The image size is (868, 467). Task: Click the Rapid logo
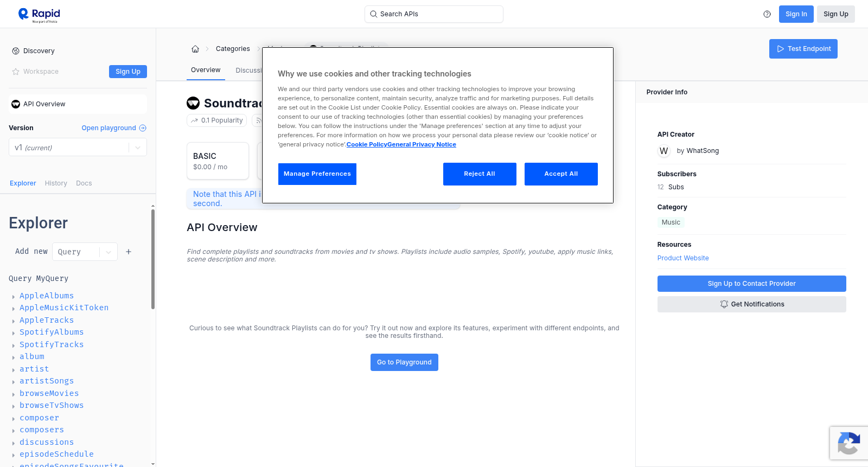click(39, 15)
